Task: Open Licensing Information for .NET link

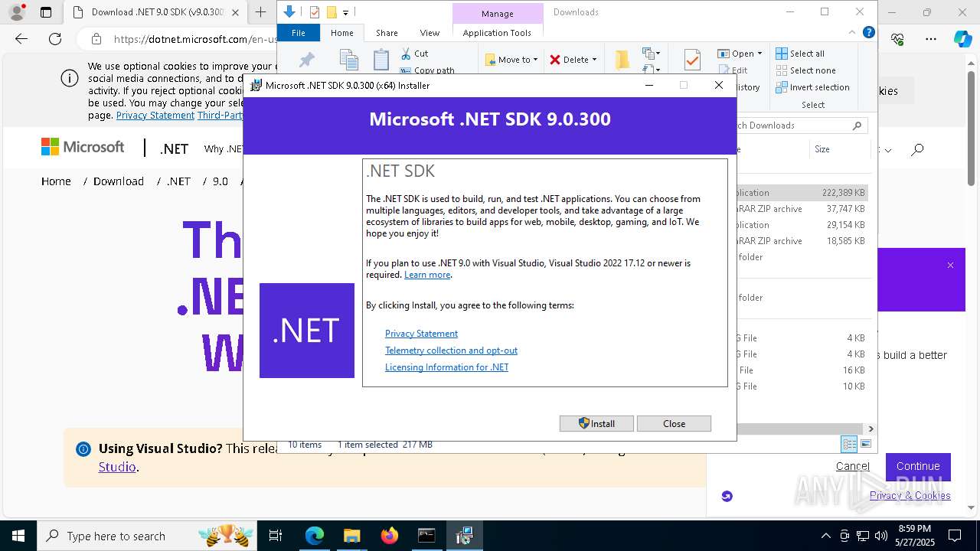Action: pos(446,367)
